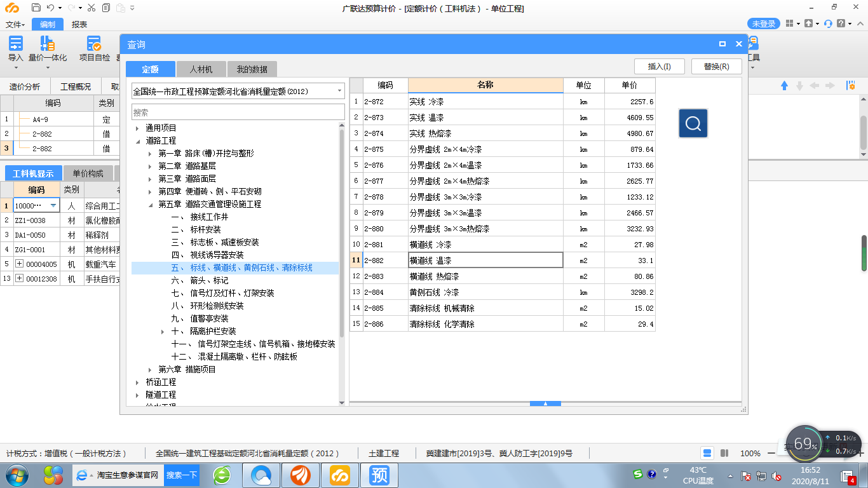Collapse the ribbon with the chevron icon
Screen dimensions: 868x488
point(859,24)
